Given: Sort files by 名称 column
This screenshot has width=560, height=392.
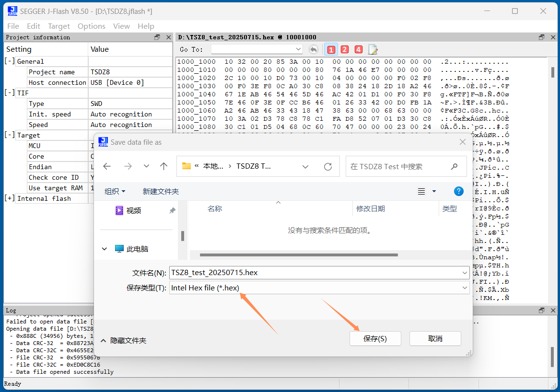Looking at the screenshot, I should (x=215, y=209).
